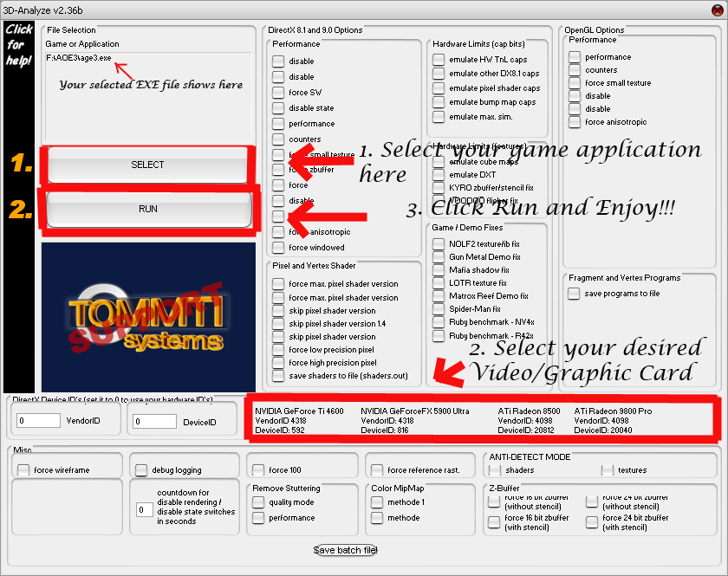Check 'save programs to file'
The height and width of the screenshot is (576, 728).
pos(574,294)
